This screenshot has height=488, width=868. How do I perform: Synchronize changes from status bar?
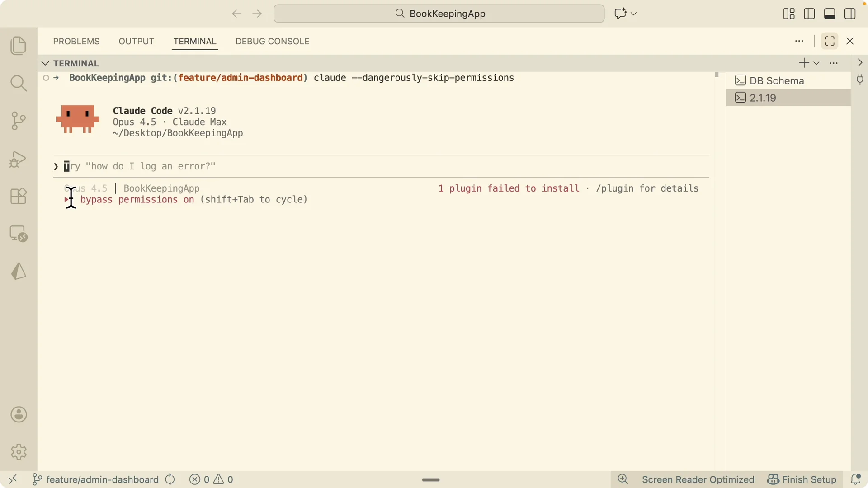click(170, 479)
